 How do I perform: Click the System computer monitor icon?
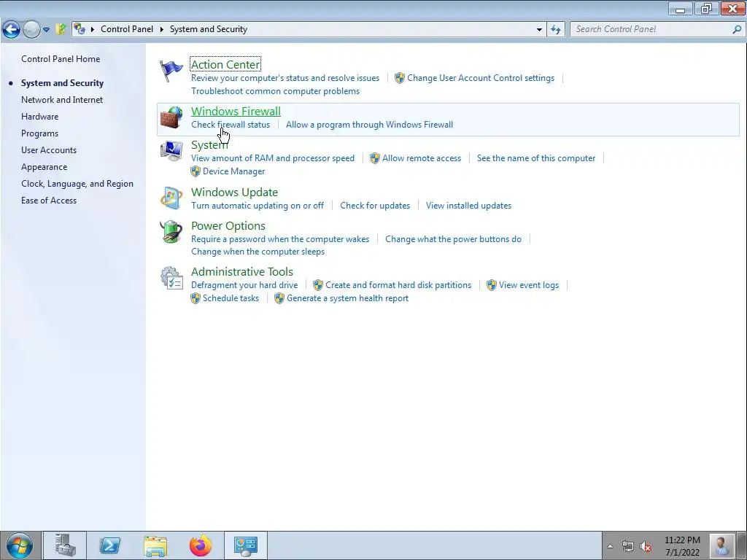pos(171,151)
